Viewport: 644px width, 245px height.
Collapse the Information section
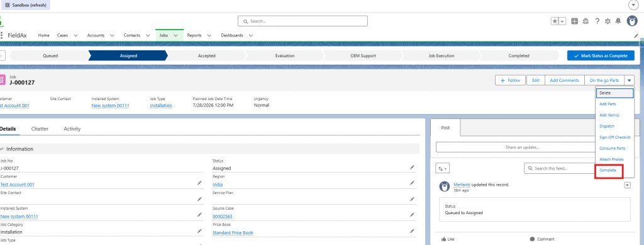pos(2,149)
